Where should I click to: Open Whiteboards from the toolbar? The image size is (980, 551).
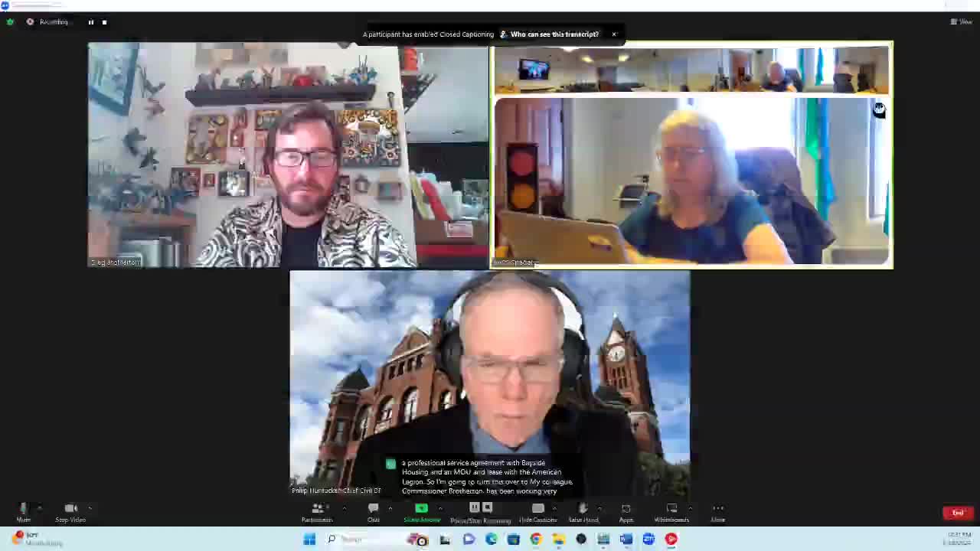pos(671,509)
